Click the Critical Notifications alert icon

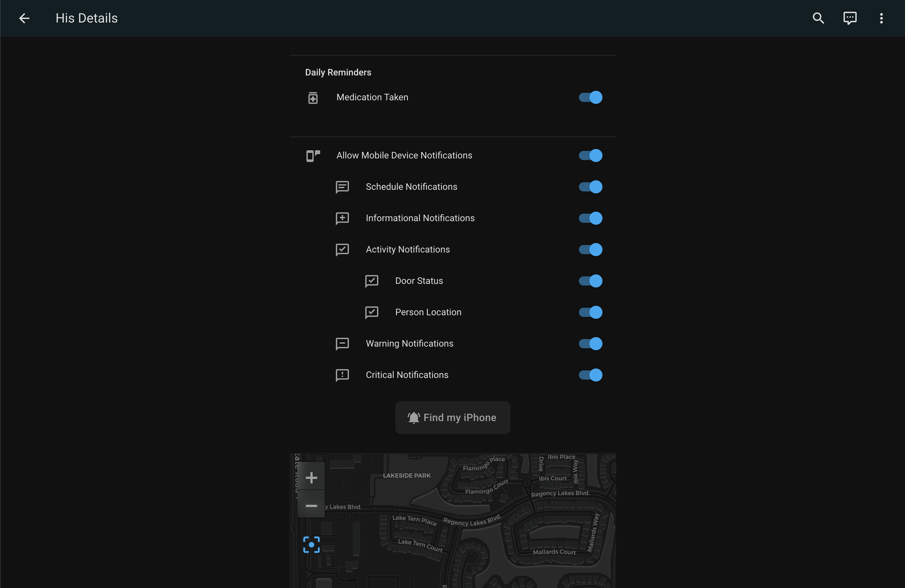[x=342, y=375]
